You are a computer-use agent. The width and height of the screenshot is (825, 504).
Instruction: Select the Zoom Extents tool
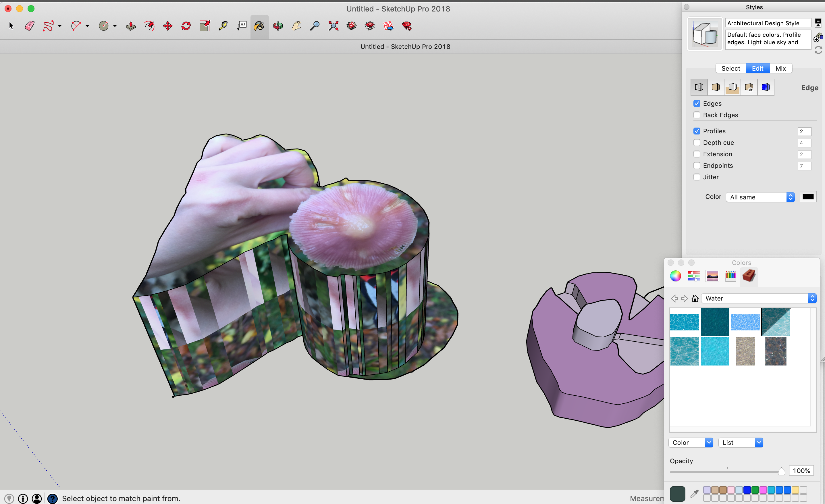[333, 26]
